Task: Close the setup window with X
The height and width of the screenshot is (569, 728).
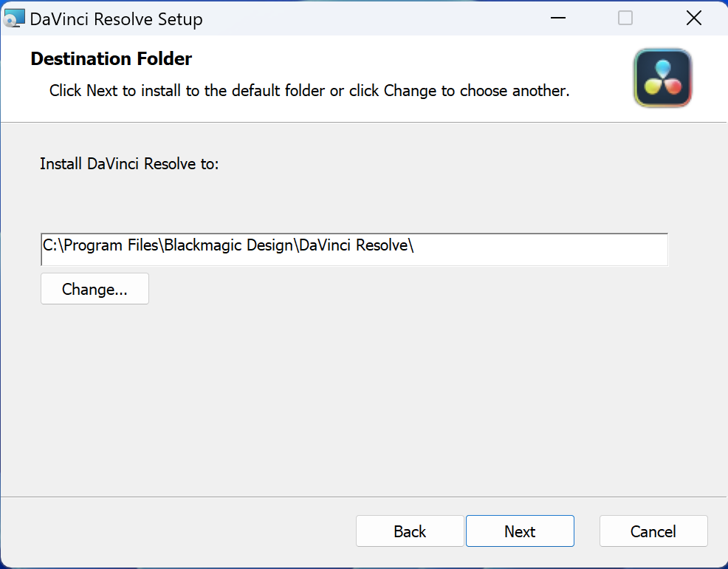Action: (x=693, y=18)
